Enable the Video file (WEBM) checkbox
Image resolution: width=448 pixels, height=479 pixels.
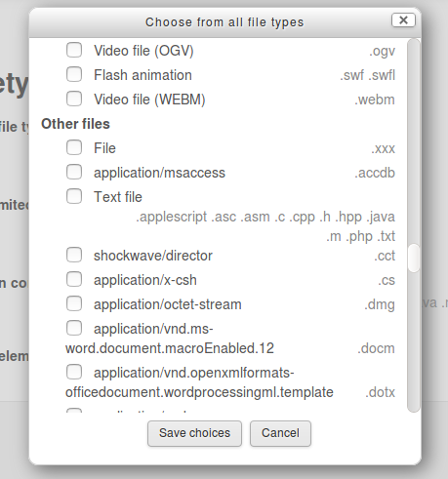coord(74,99)
